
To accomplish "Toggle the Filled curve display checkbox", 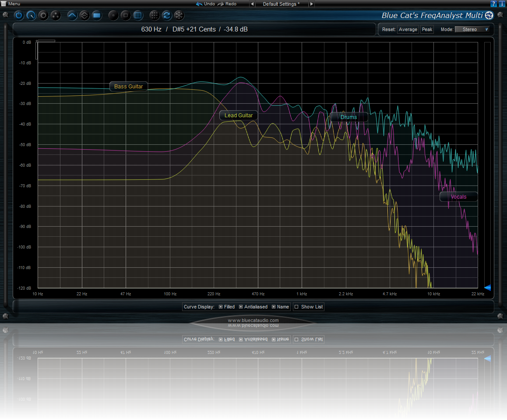I will click(221, 307).
